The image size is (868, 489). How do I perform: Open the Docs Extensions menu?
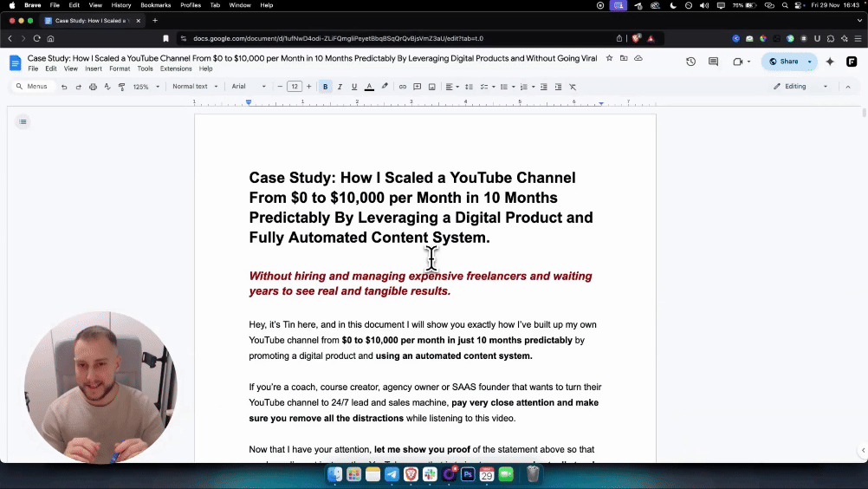(176, 68)
